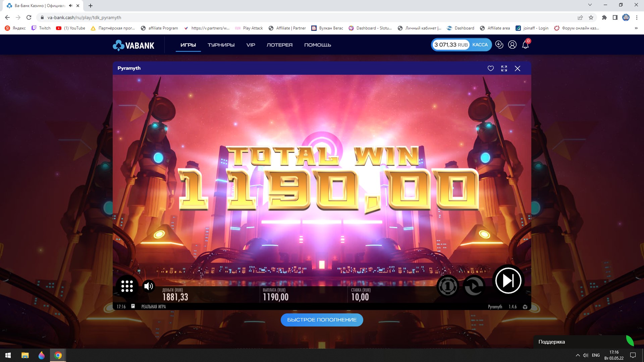Screen dimensions: 644x362
Task: Open the Поддержка support chat widget
Action: click(x=551, y=342)
